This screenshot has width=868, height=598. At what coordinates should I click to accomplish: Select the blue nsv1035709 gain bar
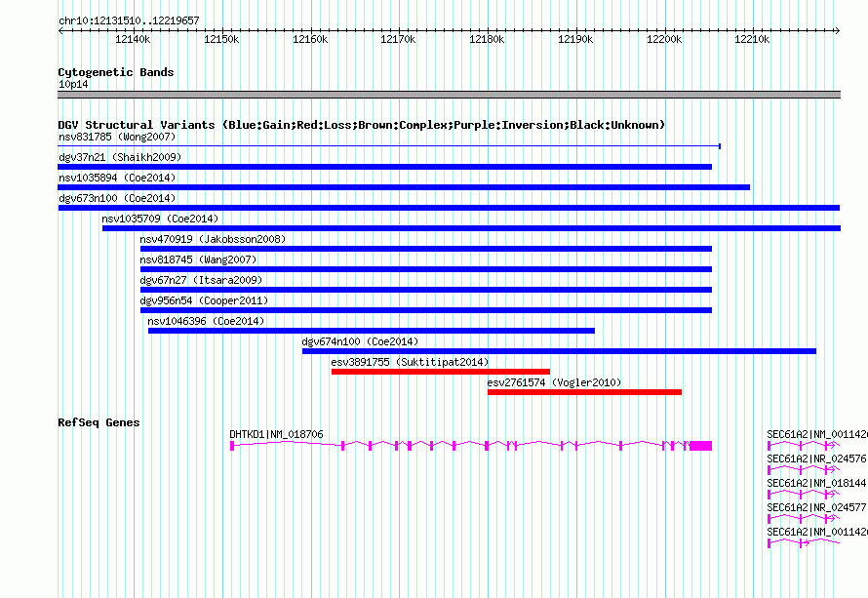click(x=472, y=228)
